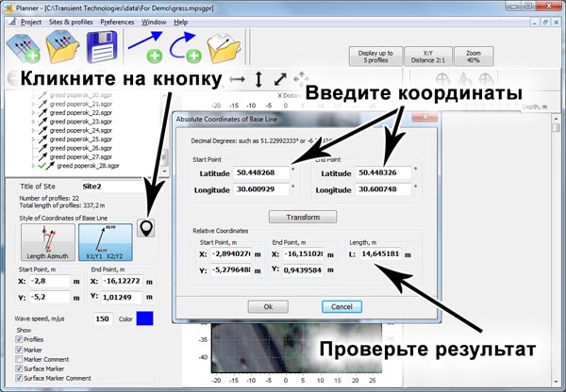Click the open site folder icon

click(x=62, y=47)
